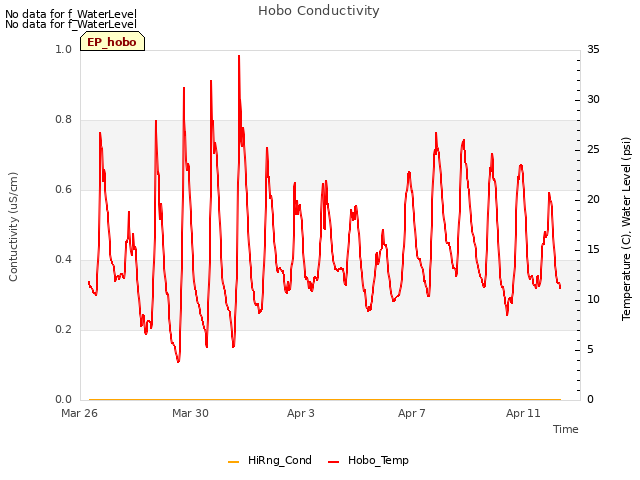Click the red Hobo_Temp legend swatch
640x480 pixels.
(x=333, y=462)
